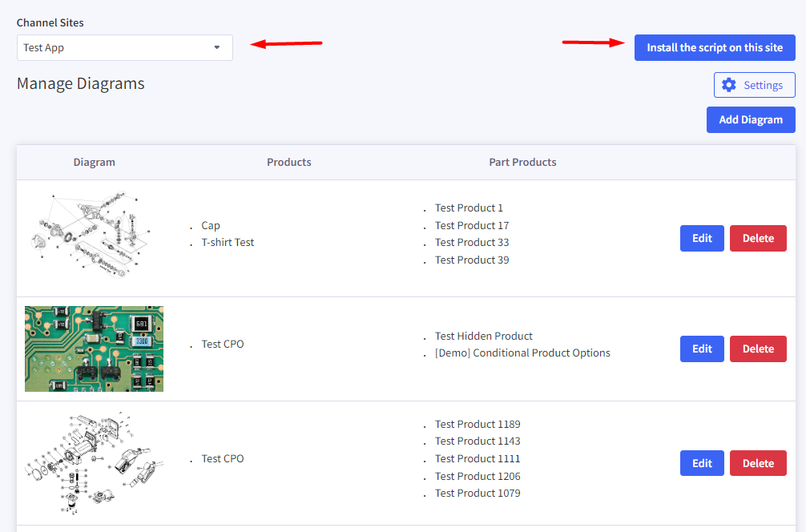806x532 pixels.
Task: Click the [Demo] Conditional Product Options entry
Action: [x=522, y=353]
